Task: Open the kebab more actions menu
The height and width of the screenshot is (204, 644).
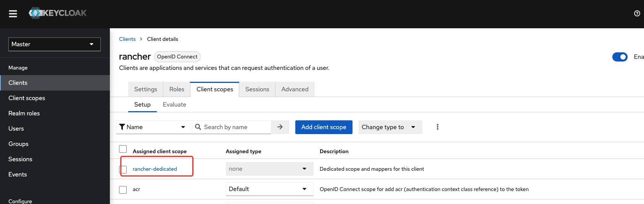Action: (438, 127)
